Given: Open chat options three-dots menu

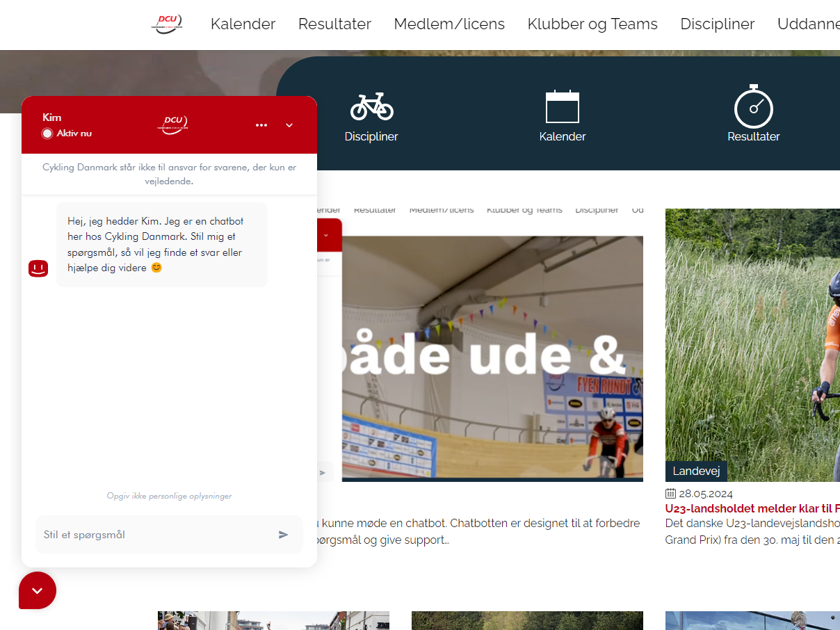Looking at the screenshot, I should [x=261, y=125].
